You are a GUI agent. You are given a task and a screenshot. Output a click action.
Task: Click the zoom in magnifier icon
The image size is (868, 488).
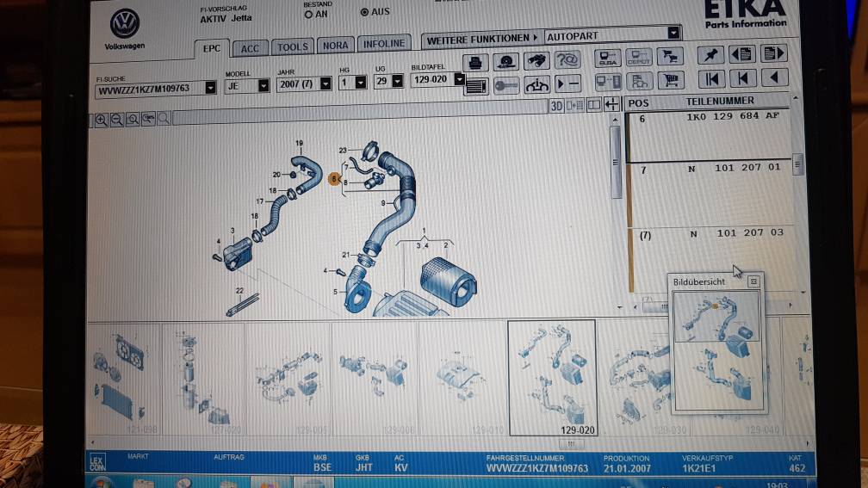point(101,120)
